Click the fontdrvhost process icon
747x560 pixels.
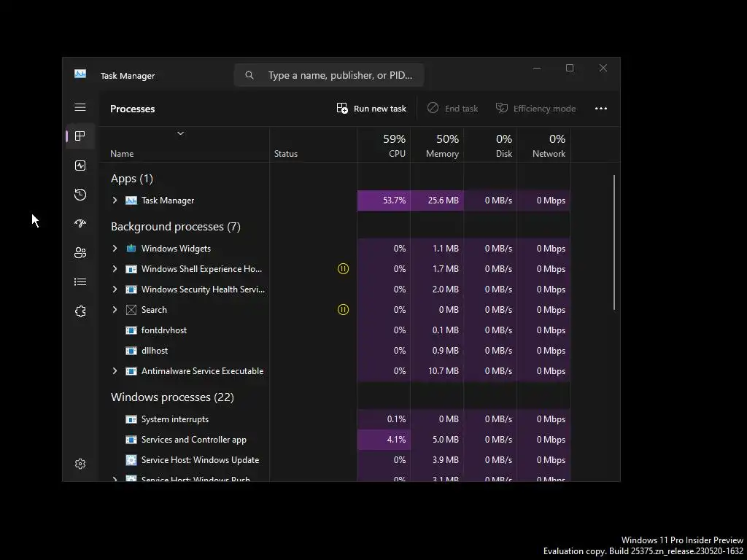click(x=131, y=330)
